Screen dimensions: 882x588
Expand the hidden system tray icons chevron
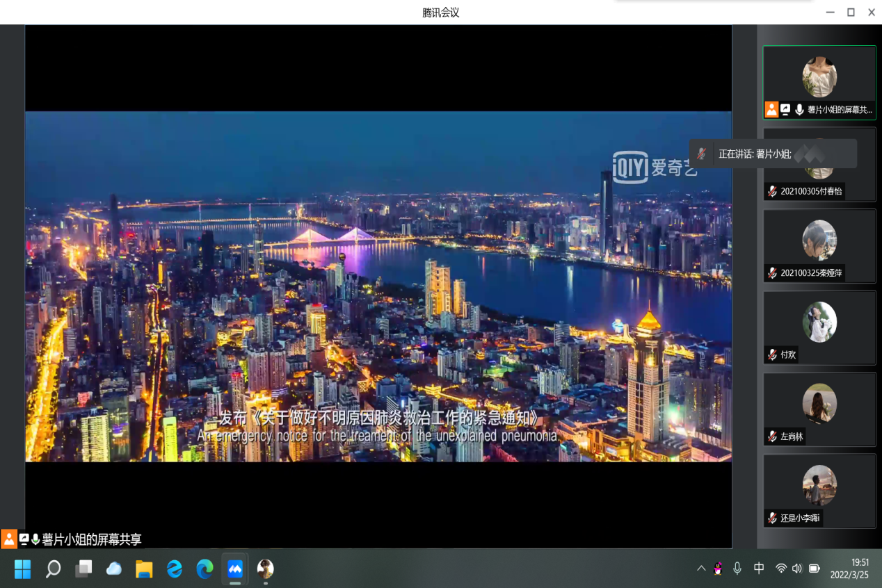pyautogui.click(x=701, y=569)
